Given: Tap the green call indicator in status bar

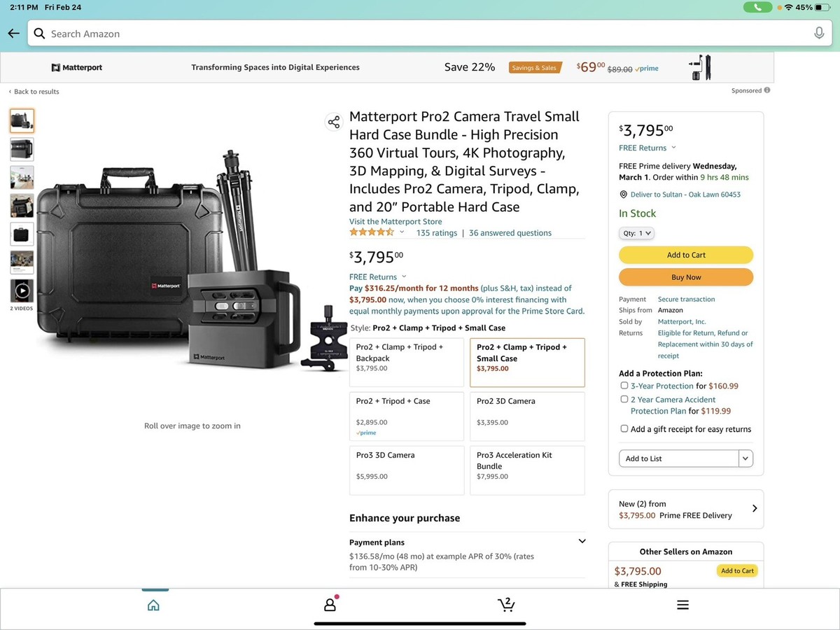Looking at the screenshot, I should tap(757, 7).
